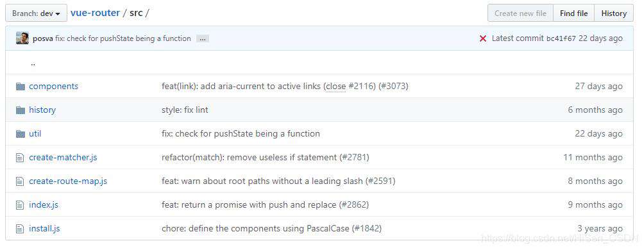644x250 pixels.
Task: Click the history folder icon
Action: click(x=21, y=110)
